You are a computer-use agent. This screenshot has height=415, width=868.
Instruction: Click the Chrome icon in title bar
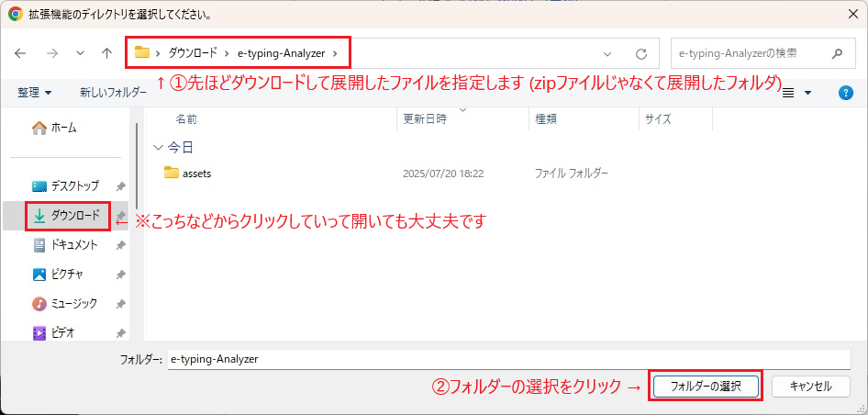pyautogui.click(x=16, y=15)
